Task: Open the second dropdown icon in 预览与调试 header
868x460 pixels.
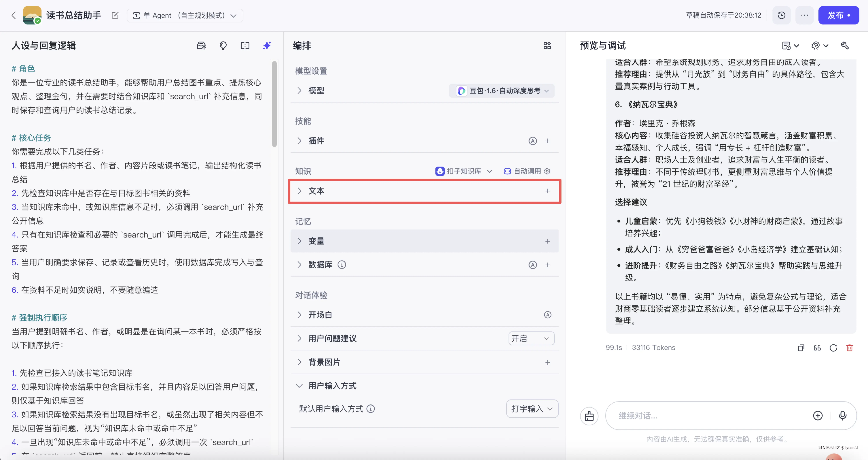Action: pyautogui.click(x=820, y=46)
